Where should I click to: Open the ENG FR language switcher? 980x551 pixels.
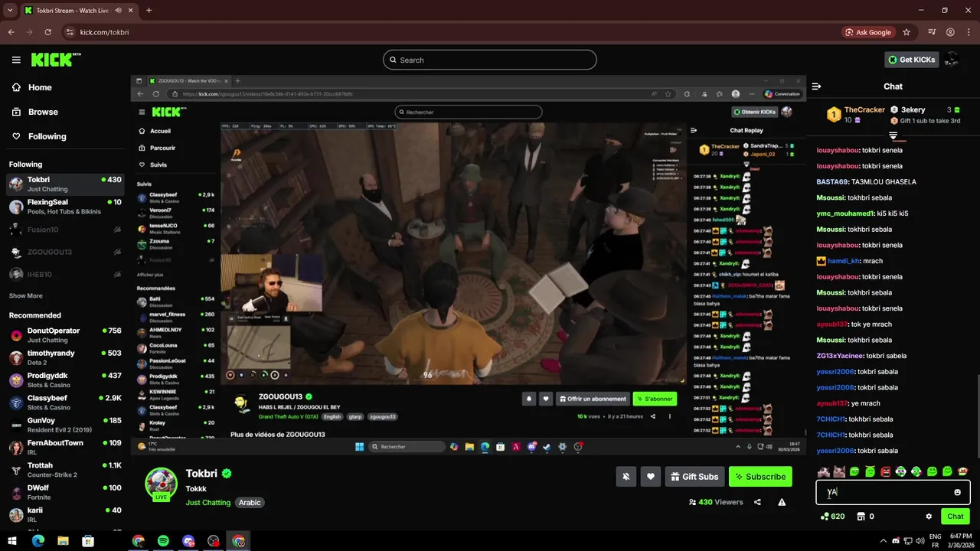pos(935,541)
